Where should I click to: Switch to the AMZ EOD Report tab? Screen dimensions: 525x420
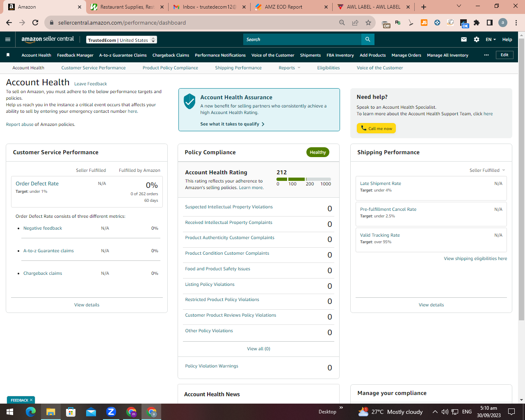tap(291, 7)
